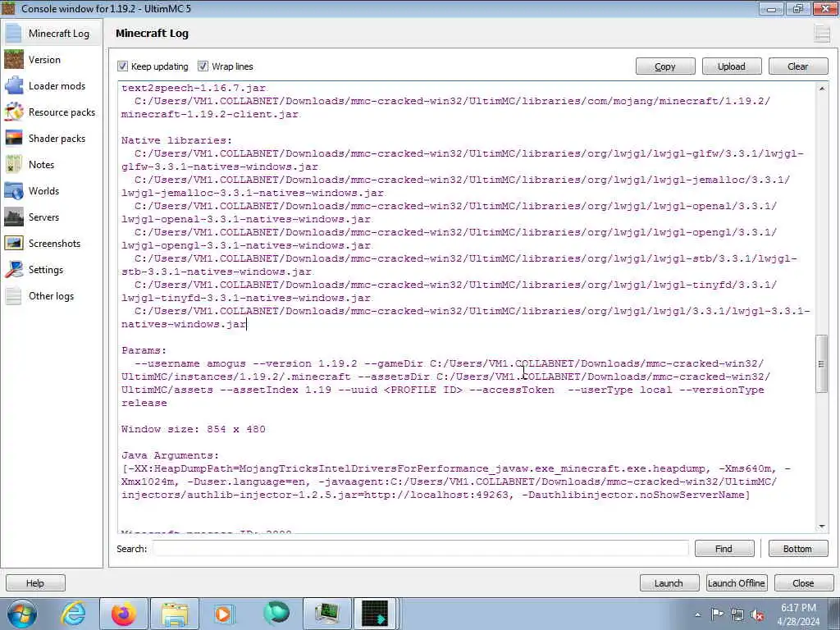Click the 'Params:' log heading
This screenshot has height=630, width=840.
[144, 350]
